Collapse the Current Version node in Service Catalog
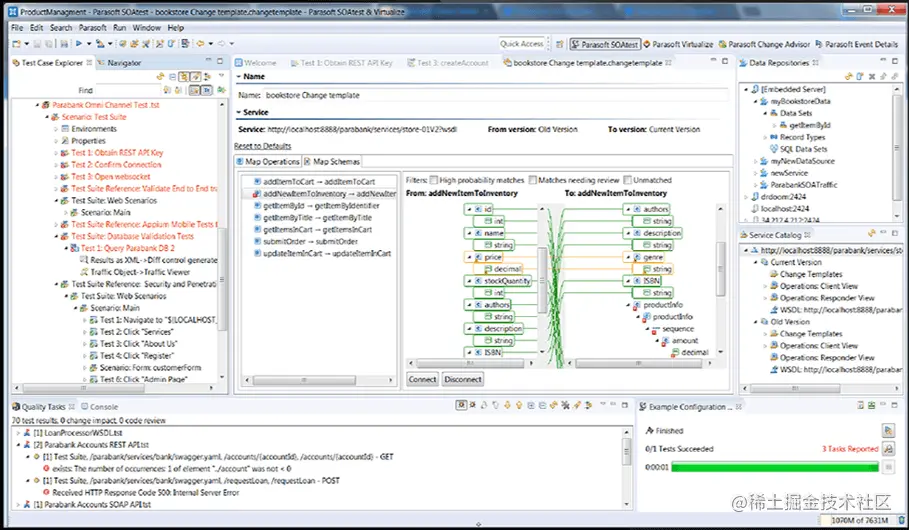The width and height of the screenshot is (909, 530). click(755, 262)
